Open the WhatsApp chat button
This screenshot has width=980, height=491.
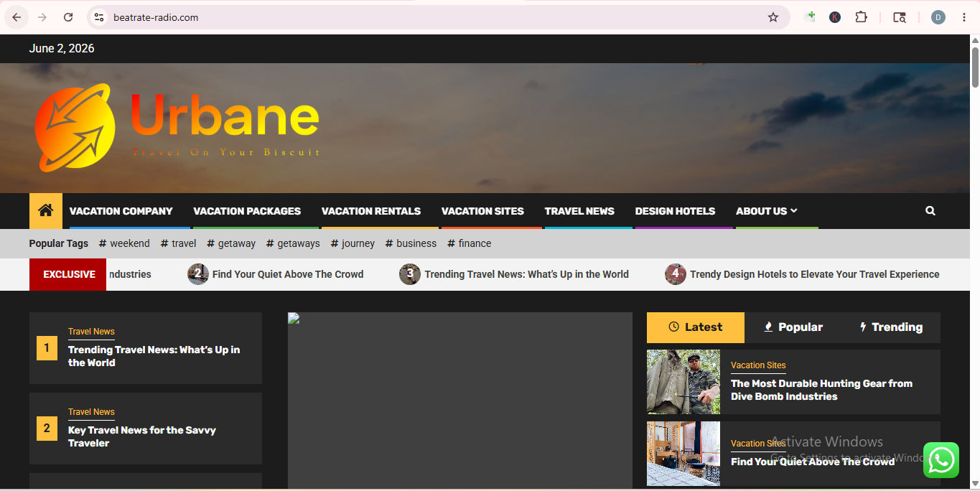941,460
